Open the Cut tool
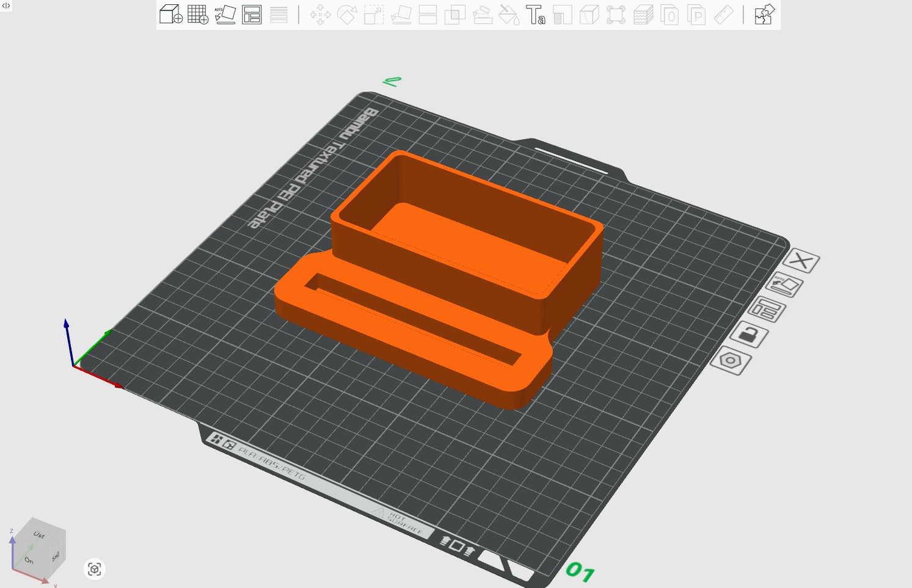Image resolution: width=912 pixels, height=588 pixels. coord(428,15)
